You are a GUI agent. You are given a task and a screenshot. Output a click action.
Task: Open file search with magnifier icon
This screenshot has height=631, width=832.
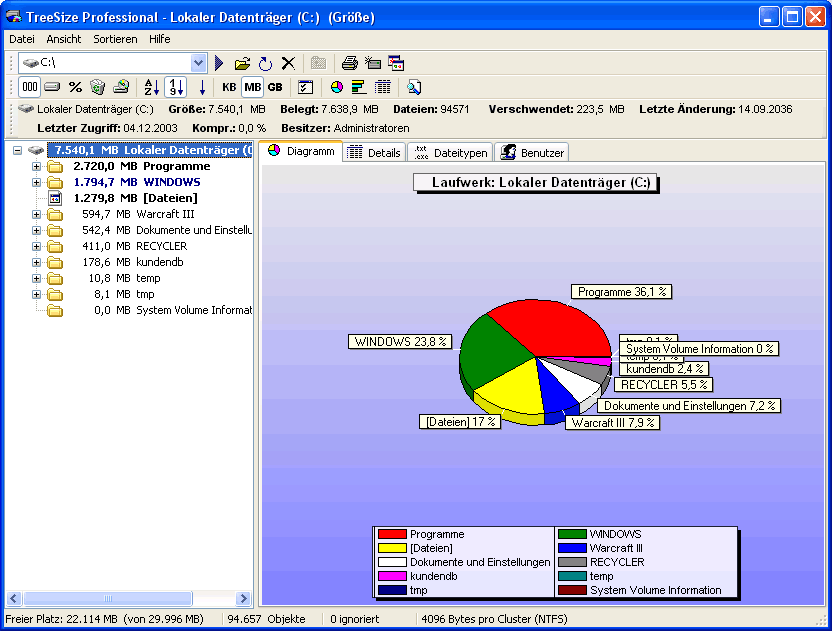point(414,87)
